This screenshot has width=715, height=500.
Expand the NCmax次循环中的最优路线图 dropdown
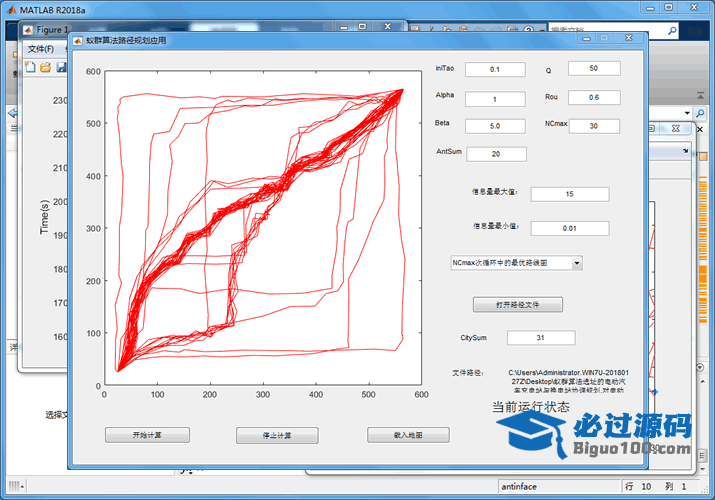tap(577, 262)
